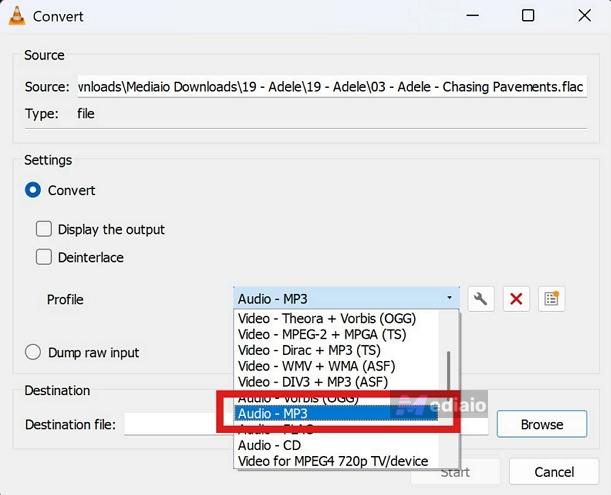The height and width of the screenshot is (495, 611).
Task: Enable Display the output checkbox
Action: (x=44, y=229)
